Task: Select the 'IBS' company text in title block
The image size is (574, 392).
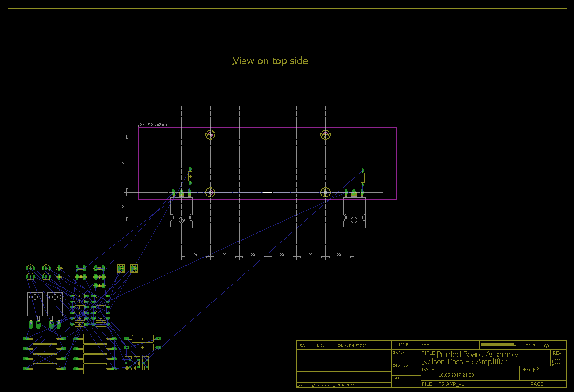Action: tap(425, 346)
